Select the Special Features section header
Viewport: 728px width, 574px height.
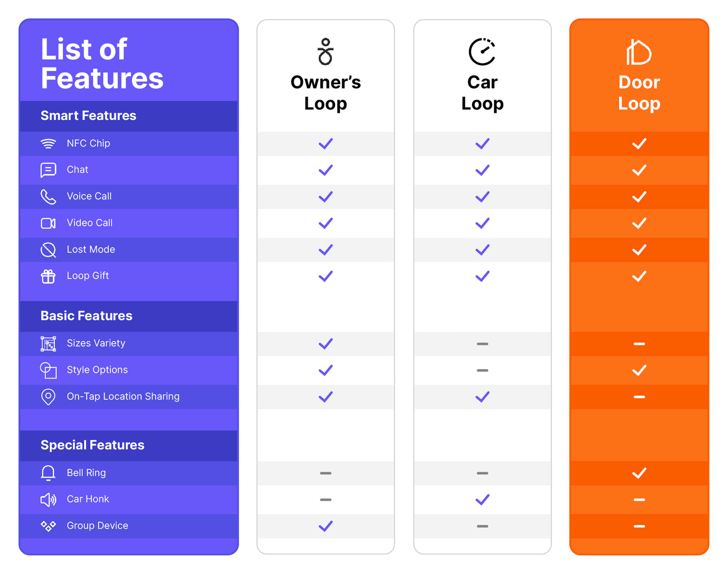click(93, 445)
